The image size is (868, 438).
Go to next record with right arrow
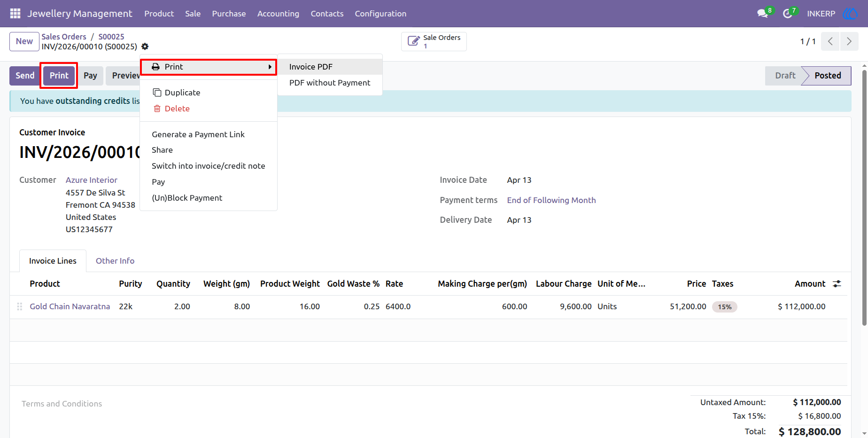point(849,41)
